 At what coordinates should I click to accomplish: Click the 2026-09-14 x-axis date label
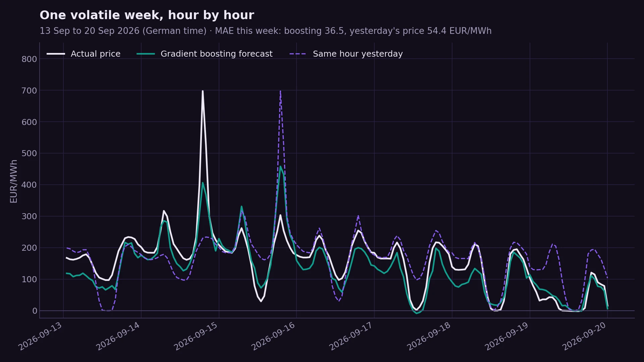[118, 336]
